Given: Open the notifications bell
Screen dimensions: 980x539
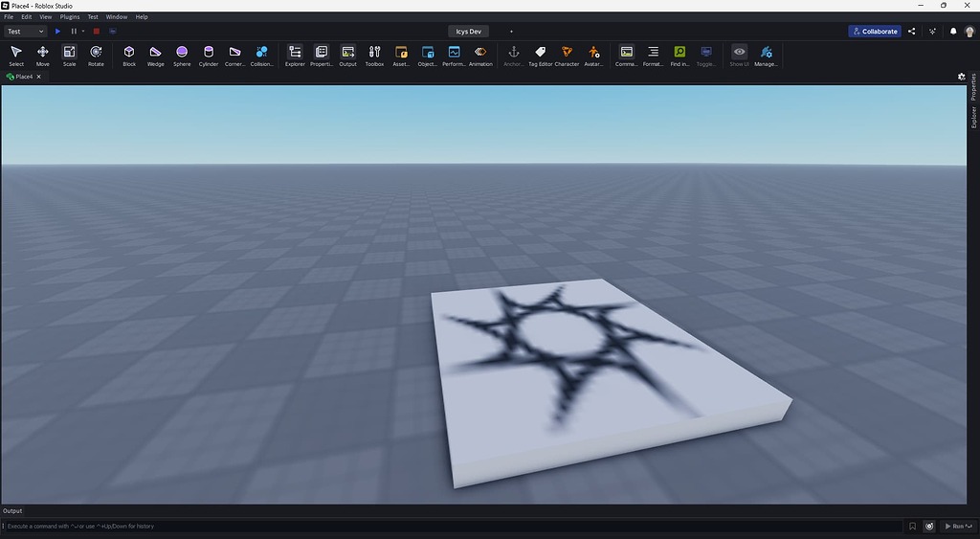Looking at the screenshot, I should pyautogui.click(x=953, y=32).
